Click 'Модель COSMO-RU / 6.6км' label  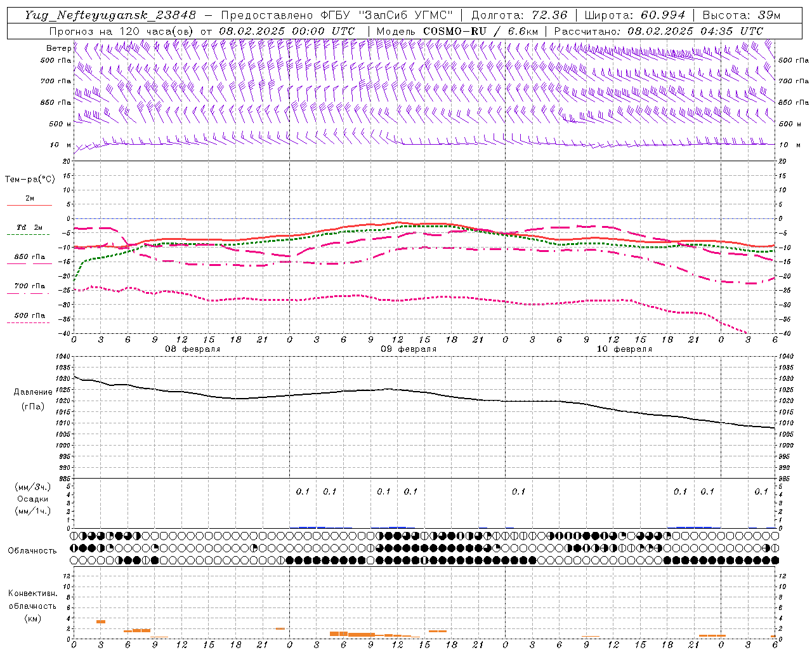pos(457,31)
